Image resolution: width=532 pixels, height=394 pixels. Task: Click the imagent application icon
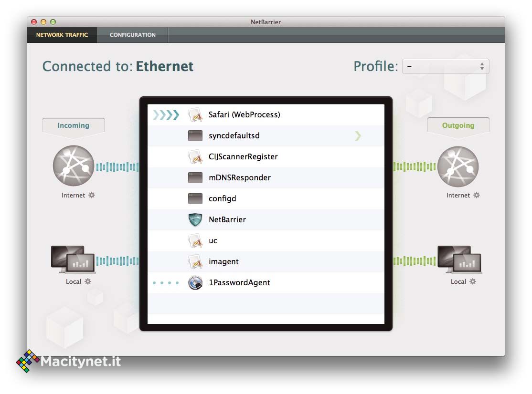195,262
